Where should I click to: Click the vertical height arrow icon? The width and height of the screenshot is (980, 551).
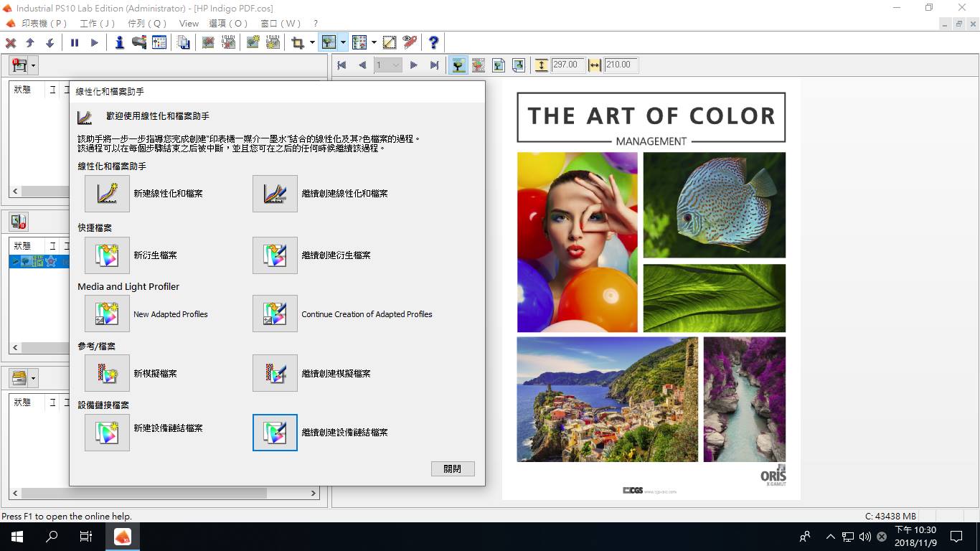542,65
